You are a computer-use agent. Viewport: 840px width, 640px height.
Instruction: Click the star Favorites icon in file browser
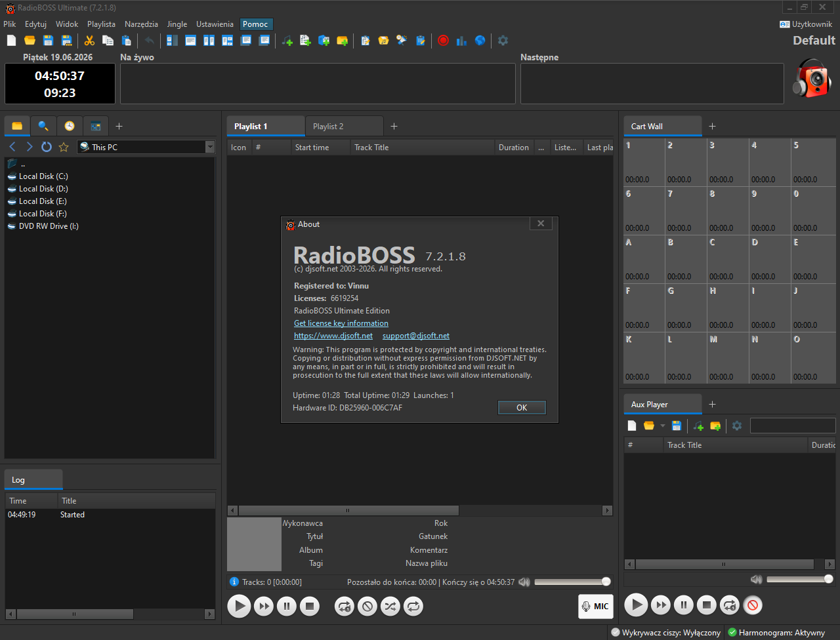click(64, 147)
